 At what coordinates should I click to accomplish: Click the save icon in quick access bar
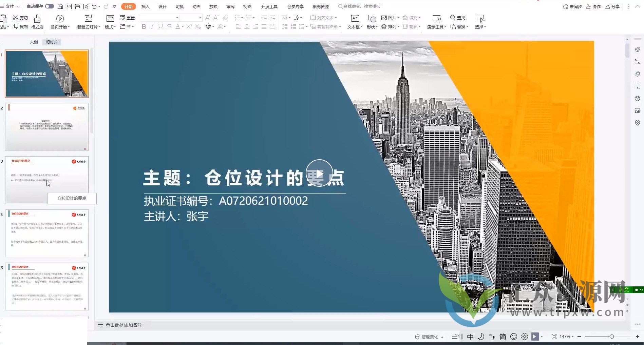tap(60, 6)
